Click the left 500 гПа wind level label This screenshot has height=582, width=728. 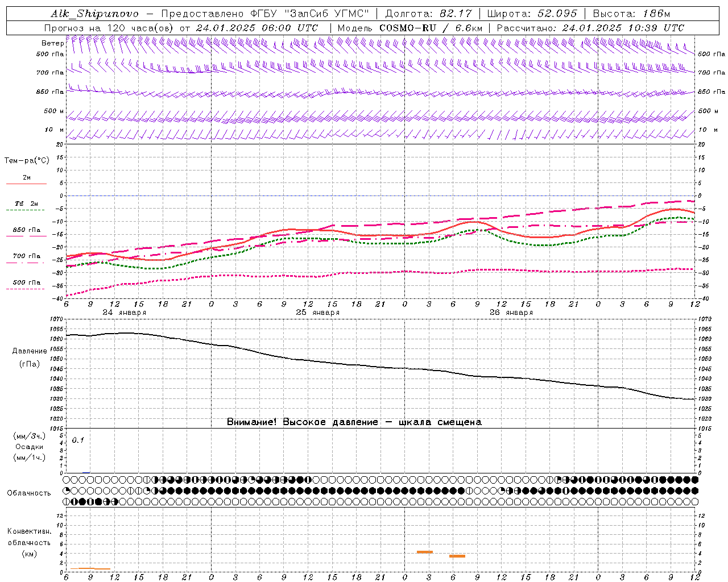[x=50, y=54]
